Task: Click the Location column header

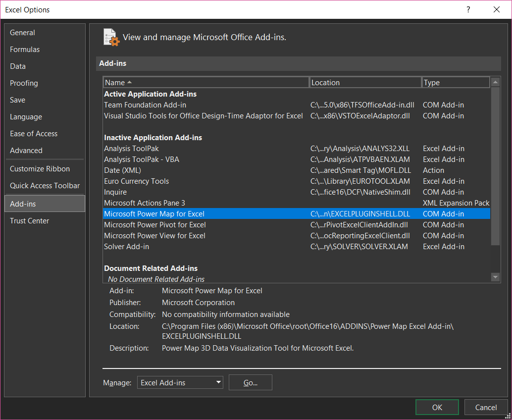Action: [x=365, y=83]
